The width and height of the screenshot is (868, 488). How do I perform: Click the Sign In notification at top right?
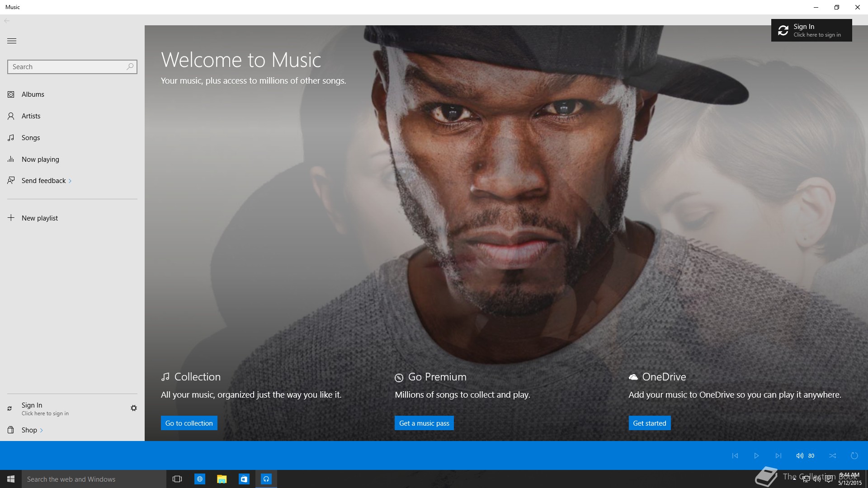tap(811, 30)
